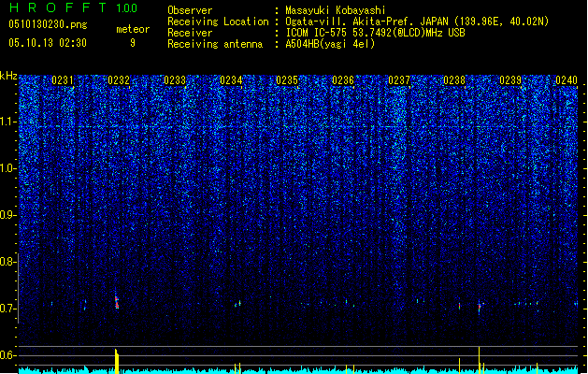The height and width of the screenshot is (374, 588).
Task: Click the strong red meteor echo near 0232
Action: (117, 302)
